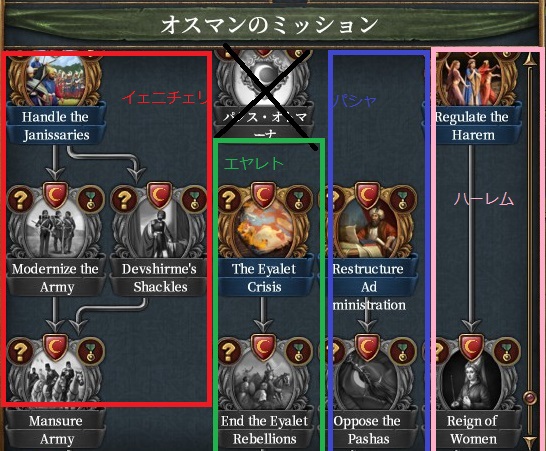The width and height of the screenshot is (546, 451).
Task: Click the red scrollbar slider knob
Action: click(x=530, y=397)
